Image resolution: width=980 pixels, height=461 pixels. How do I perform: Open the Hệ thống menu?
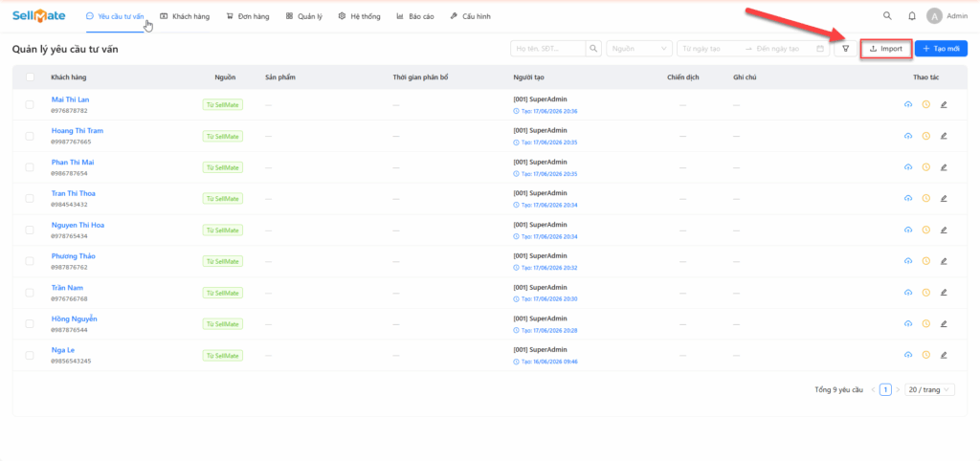click(x=360, y=16)
